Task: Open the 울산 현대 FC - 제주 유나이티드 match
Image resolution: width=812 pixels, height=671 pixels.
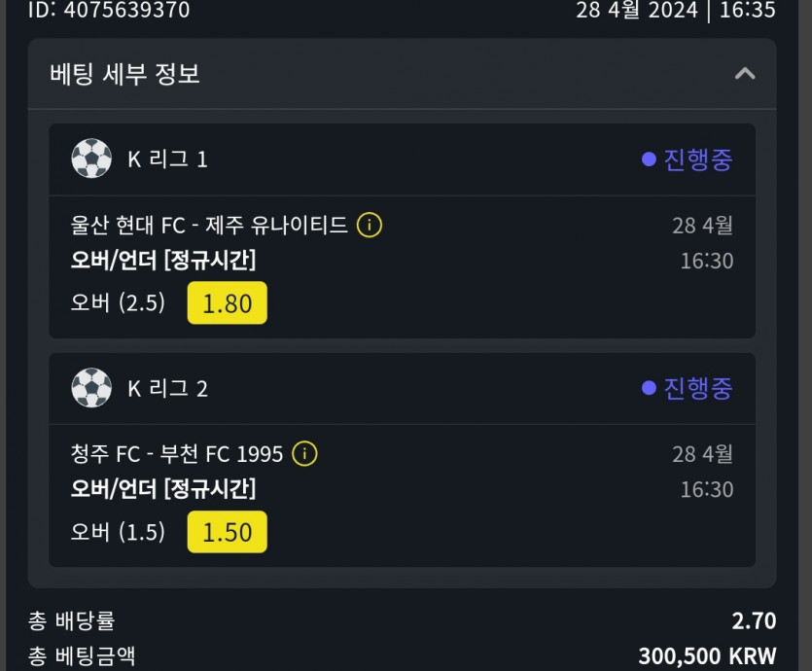Action: click(x=209, y=226)
